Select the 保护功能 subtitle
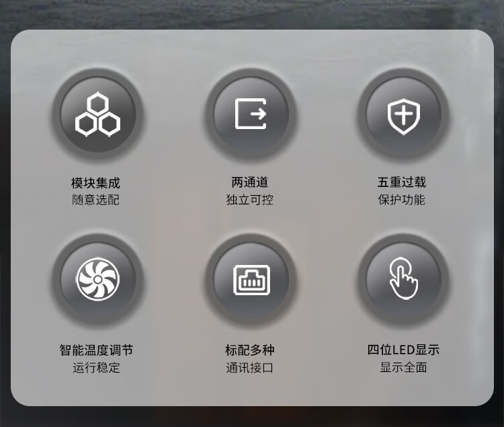 (x=401, y=200)
